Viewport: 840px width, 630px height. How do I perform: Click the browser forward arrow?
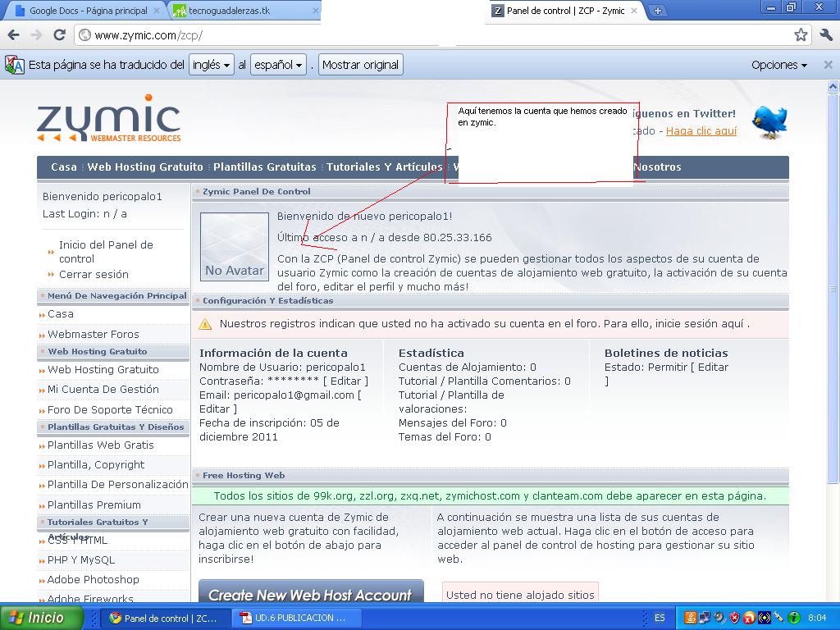tap(36, 35)
